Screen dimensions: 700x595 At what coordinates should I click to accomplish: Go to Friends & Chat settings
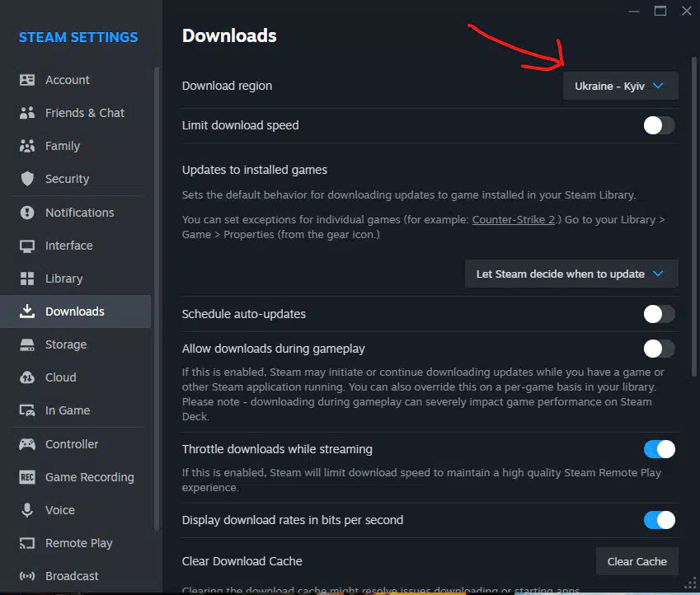click(x=76, y=113)
